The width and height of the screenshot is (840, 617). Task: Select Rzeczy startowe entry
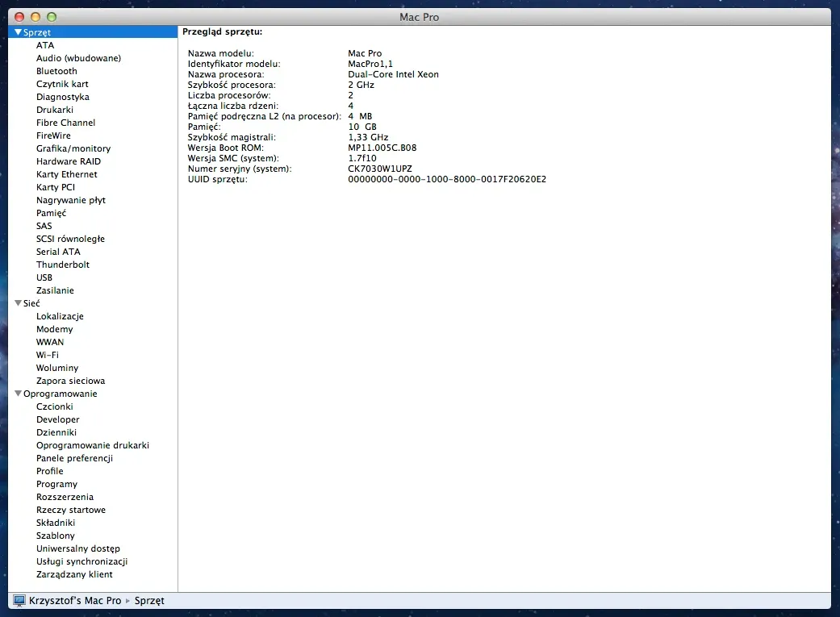click(70, 510)
